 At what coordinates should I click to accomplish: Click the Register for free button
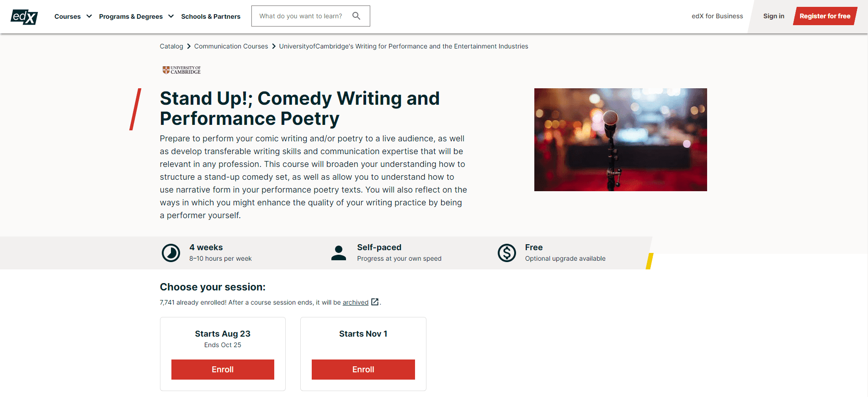point(825,16)
